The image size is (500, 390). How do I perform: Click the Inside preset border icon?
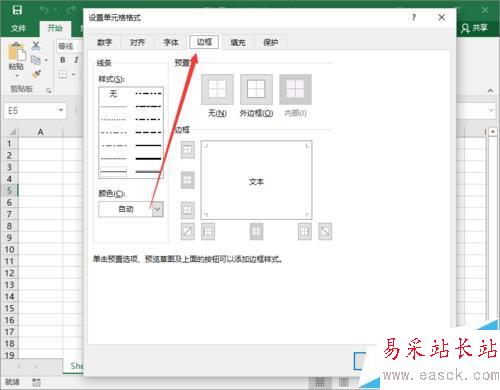point(295,89)
